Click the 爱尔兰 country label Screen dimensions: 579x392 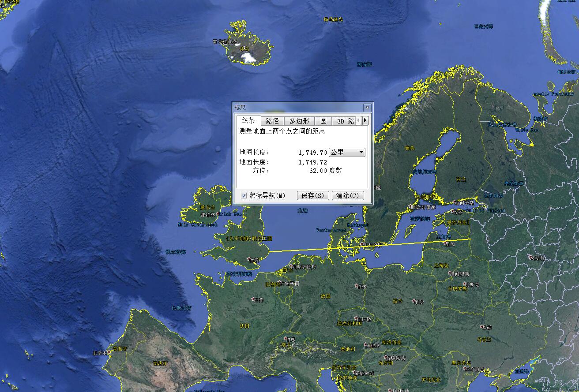tap(207, 207)
